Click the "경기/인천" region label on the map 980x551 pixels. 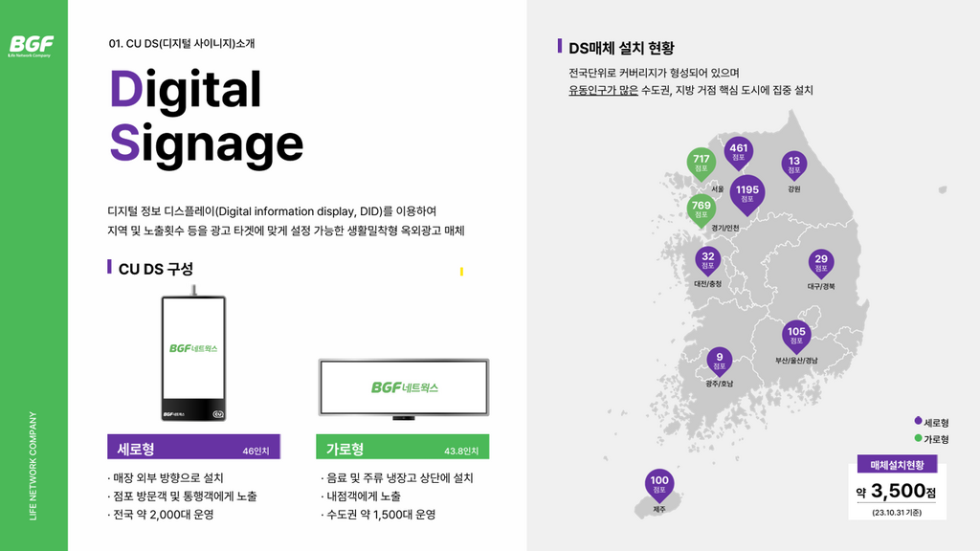pyautogui.click(x=725, y=228)
